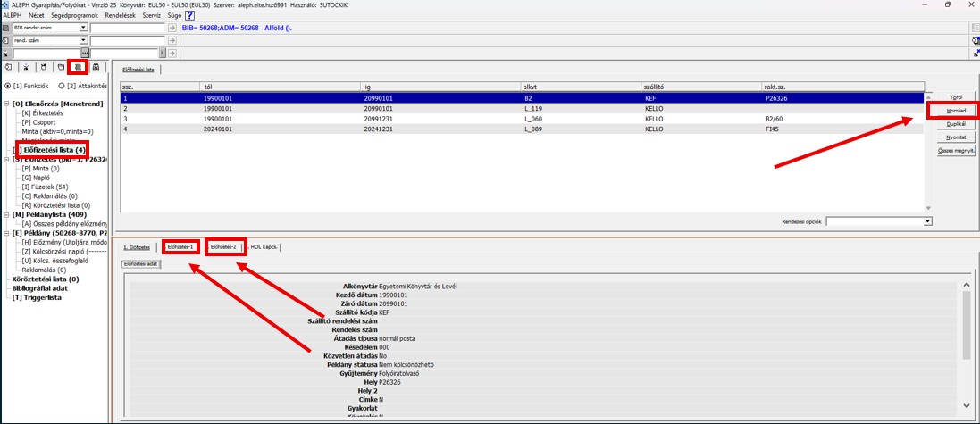Open the binoculars search tab icon
The height and width of the screenshot is (424, 980).
tap(96, 66)
